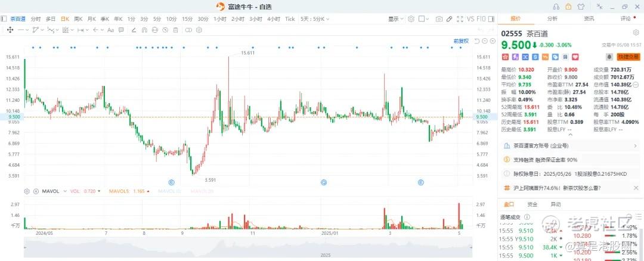Screen dimensions: 644x261
Task: Toggle the magnet snap tool
Action: pos(144,30)
